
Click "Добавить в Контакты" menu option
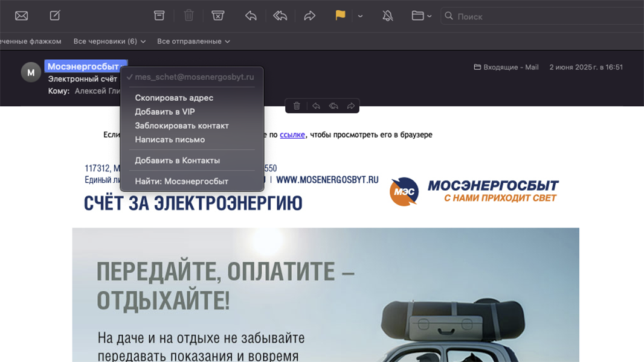(x=177, y=160)
